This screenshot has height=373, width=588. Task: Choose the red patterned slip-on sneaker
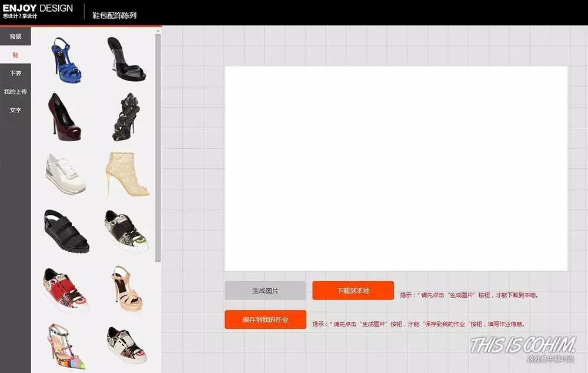tap(65, 288)
